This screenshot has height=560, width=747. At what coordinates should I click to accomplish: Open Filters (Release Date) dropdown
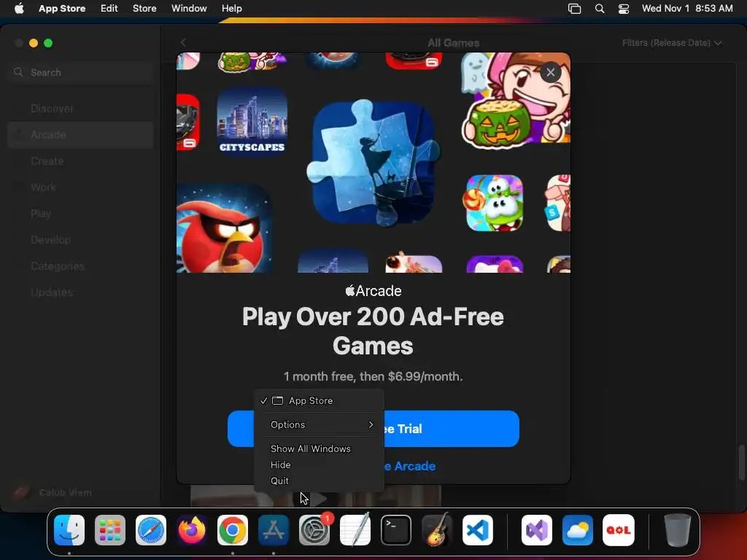672,43
